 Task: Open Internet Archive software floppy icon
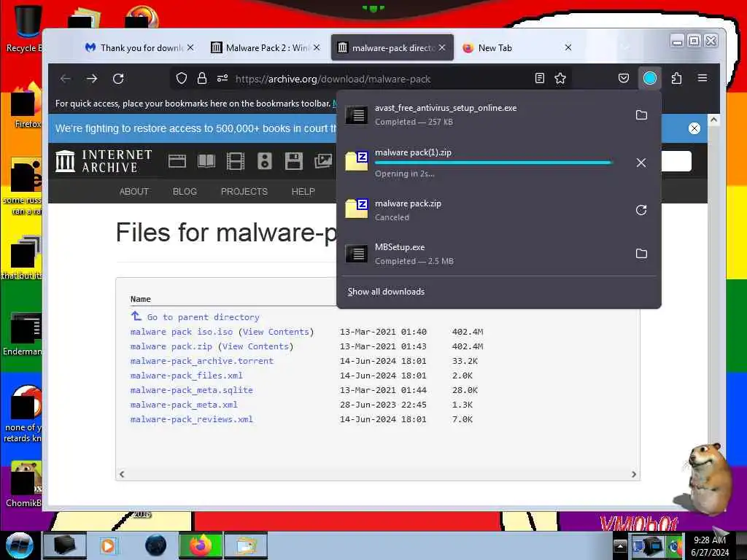coord(293,161)
